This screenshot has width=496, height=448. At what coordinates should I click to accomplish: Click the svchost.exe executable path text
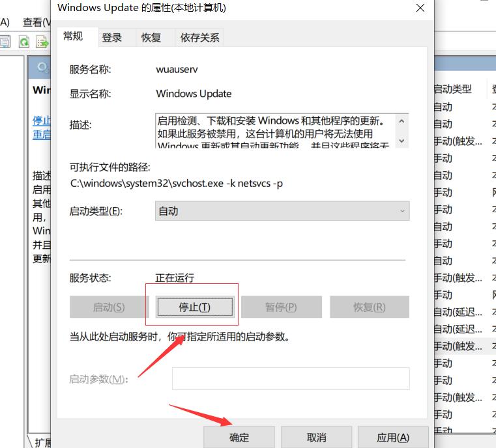177,184
